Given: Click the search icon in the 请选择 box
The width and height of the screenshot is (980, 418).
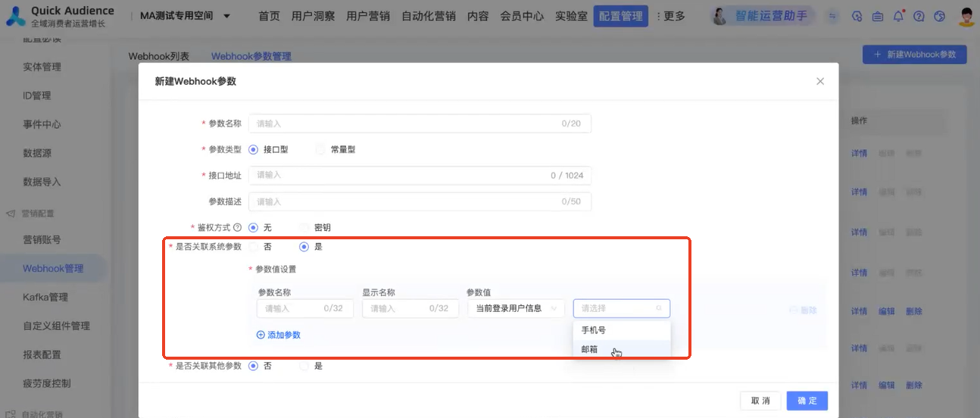Looking at the screenshot, I should 659,308.
